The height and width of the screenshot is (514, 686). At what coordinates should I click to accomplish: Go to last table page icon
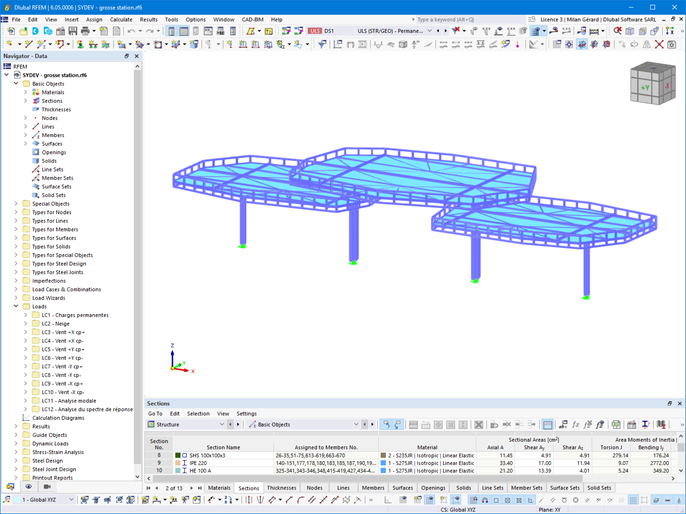tap(200, 488)
